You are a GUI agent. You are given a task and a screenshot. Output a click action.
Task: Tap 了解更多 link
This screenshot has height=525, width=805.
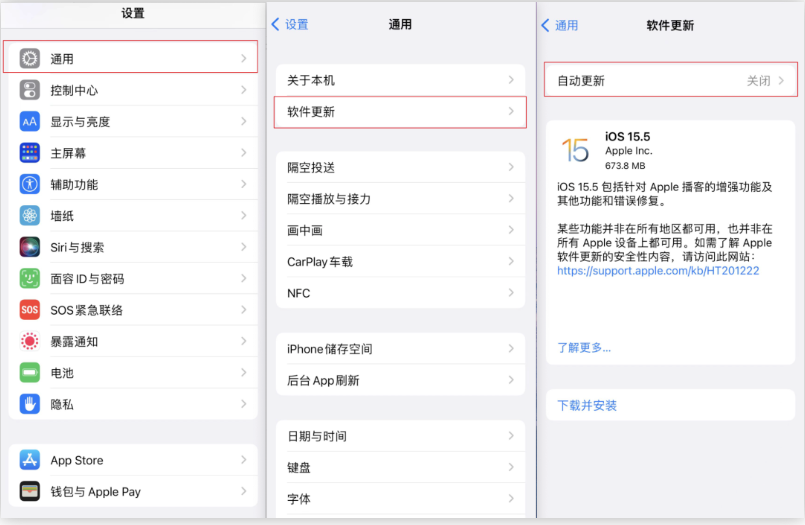[x=584, y=347]
